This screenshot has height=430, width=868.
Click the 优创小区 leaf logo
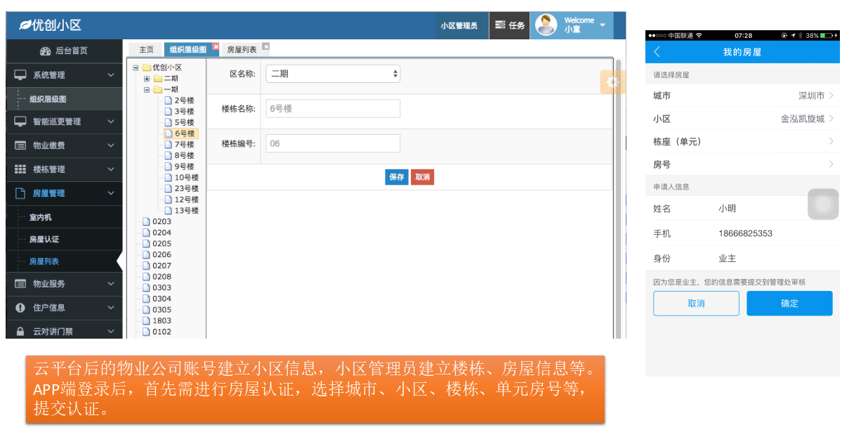[25, 25]
